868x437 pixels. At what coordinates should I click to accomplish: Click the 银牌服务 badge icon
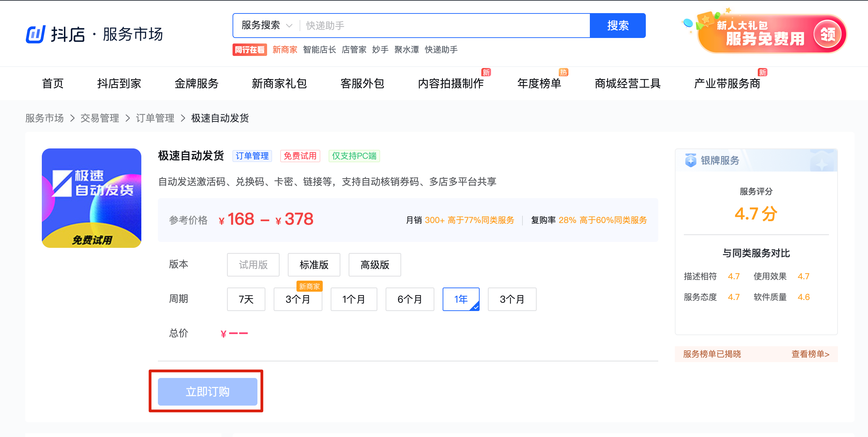coord(690,160)
